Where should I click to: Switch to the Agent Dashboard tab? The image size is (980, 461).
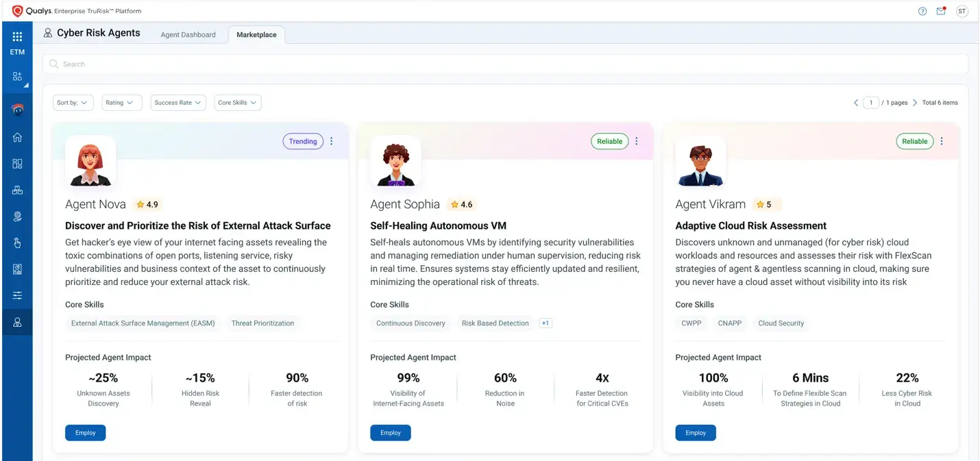point(188,35)
